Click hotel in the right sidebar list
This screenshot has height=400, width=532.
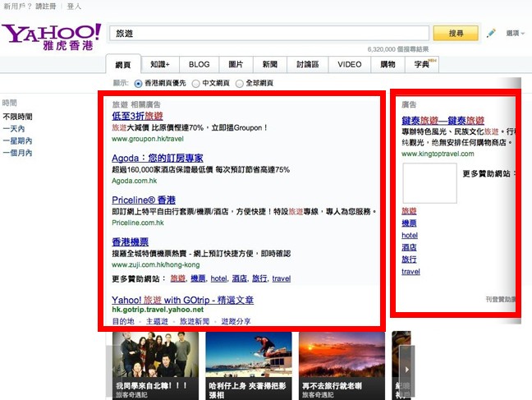[410, 235]
